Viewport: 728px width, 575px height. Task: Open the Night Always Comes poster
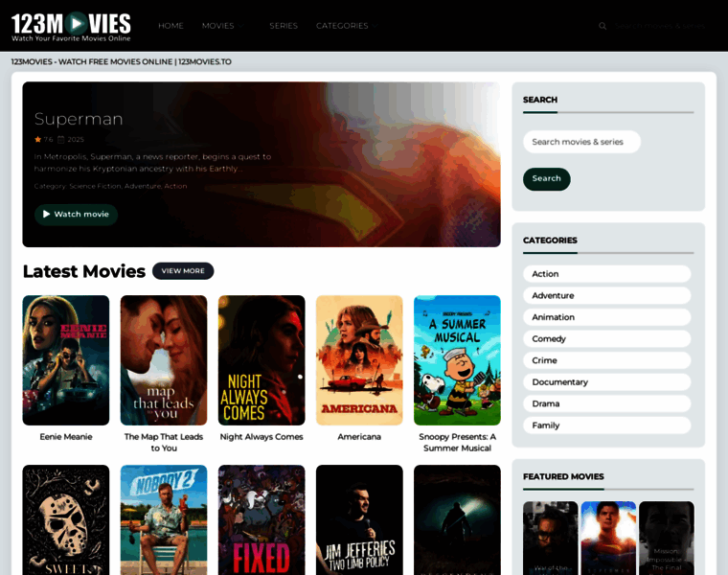click(x=262, y=360)
